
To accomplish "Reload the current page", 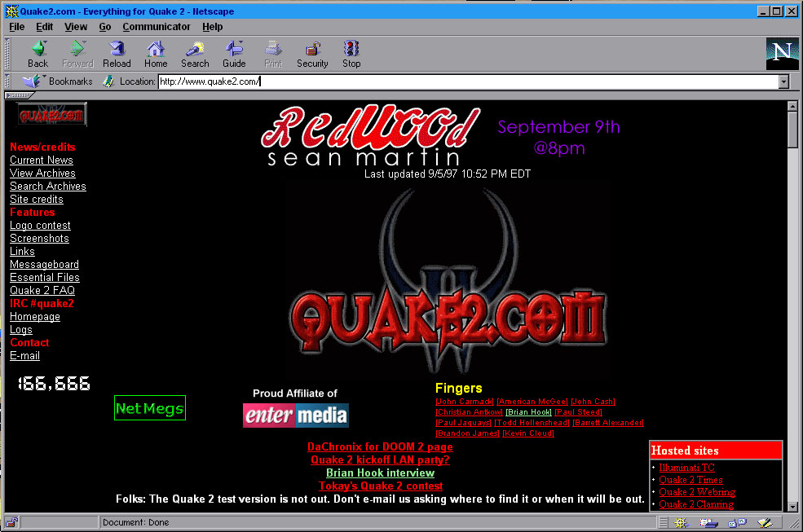I will [117, 55].
